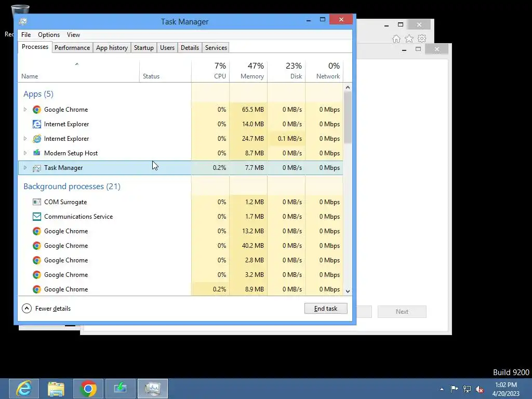Switch to the Startup tab
This screenshot has height=399, width=532.
(x=144, y=48)
